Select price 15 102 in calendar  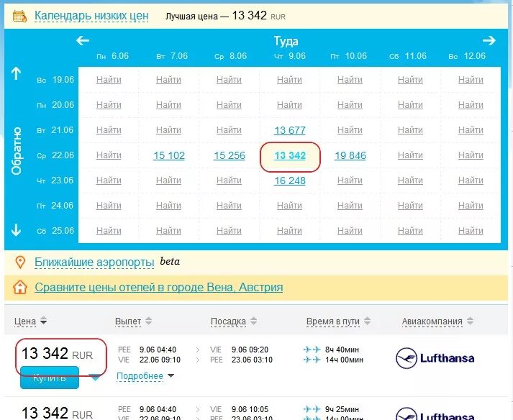(x=169, y=155)
